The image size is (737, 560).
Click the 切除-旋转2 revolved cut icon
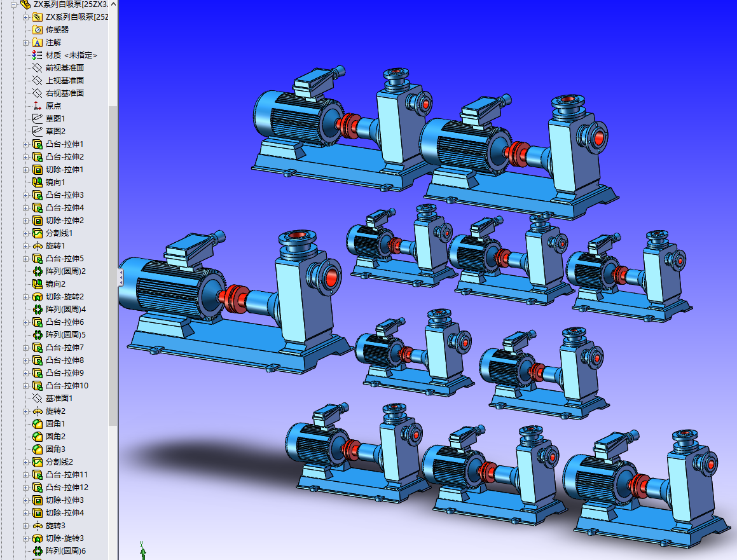coord(38,296)
